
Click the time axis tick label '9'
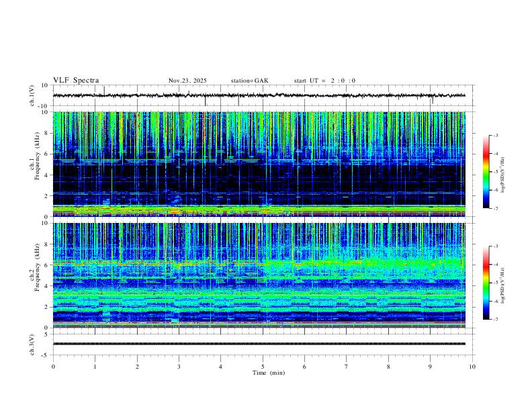[430, 367]
